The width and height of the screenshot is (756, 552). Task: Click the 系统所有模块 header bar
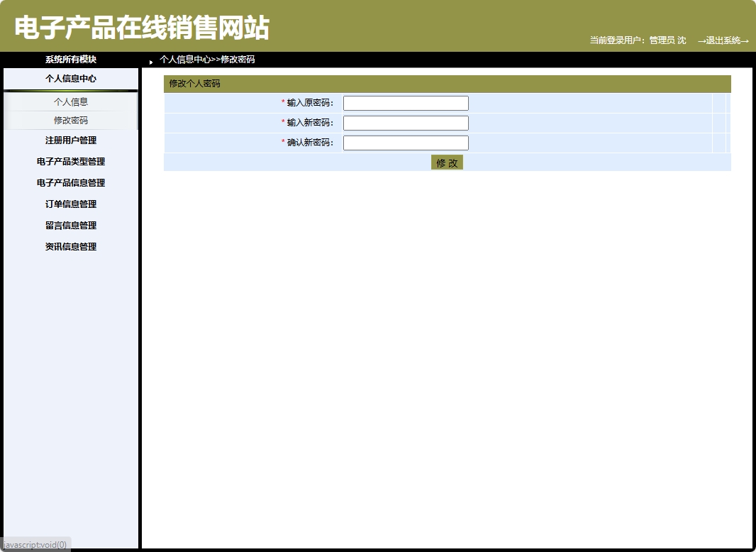coord(71,60)
